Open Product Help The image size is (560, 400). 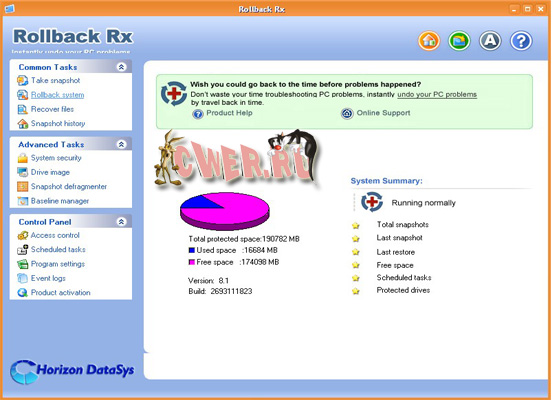229,113
